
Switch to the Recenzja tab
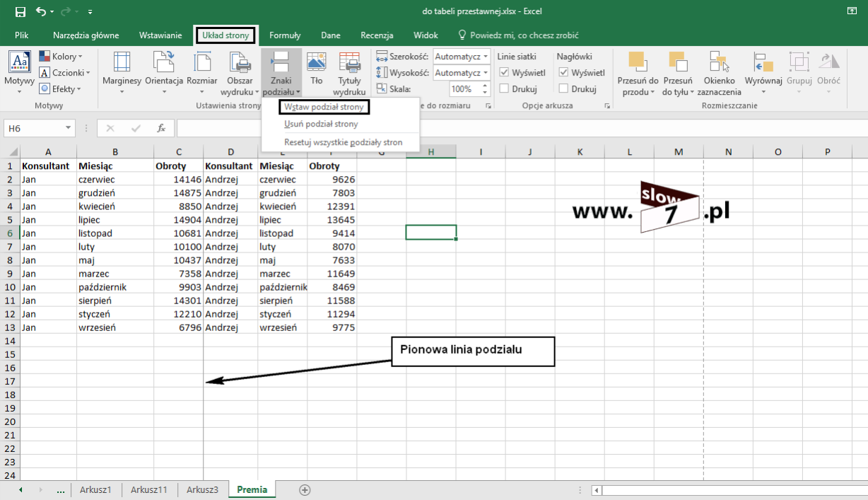coord(377,35)
